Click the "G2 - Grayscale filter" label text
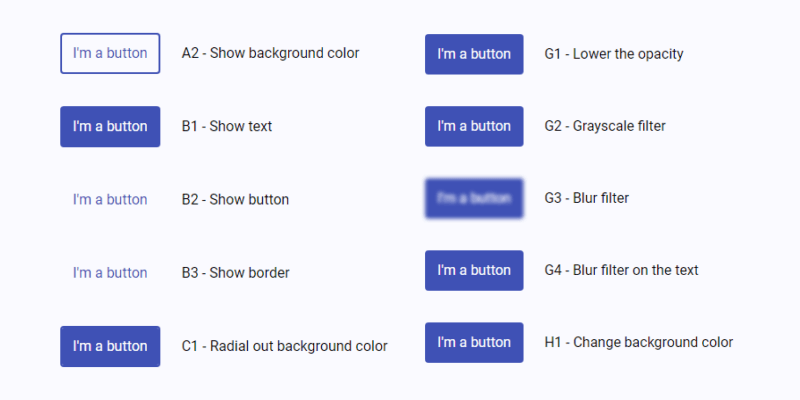The height and width of the screenshot is (400, 800). coord(605,126)
